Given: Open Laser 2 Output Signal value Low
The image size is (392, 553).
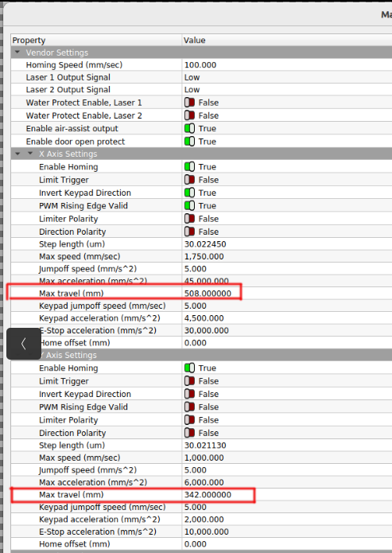Looking at the screenshot, I should [x=192, y=90].
